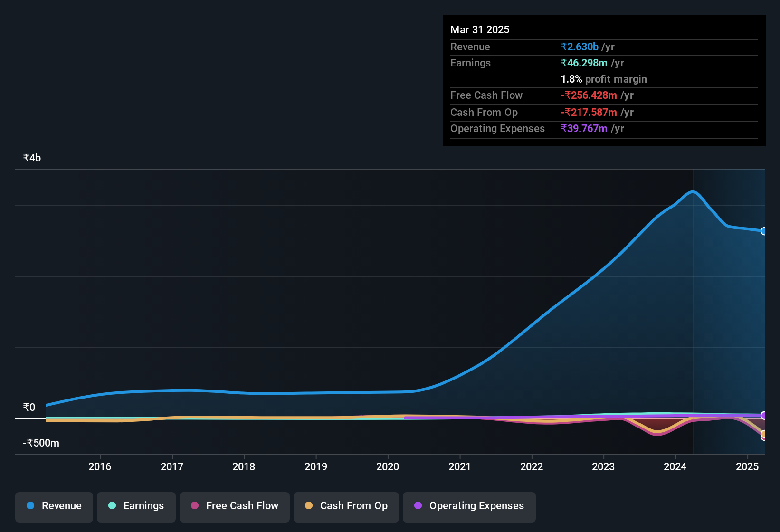Toggle the Earnings series legend button

tap(136, 507)
